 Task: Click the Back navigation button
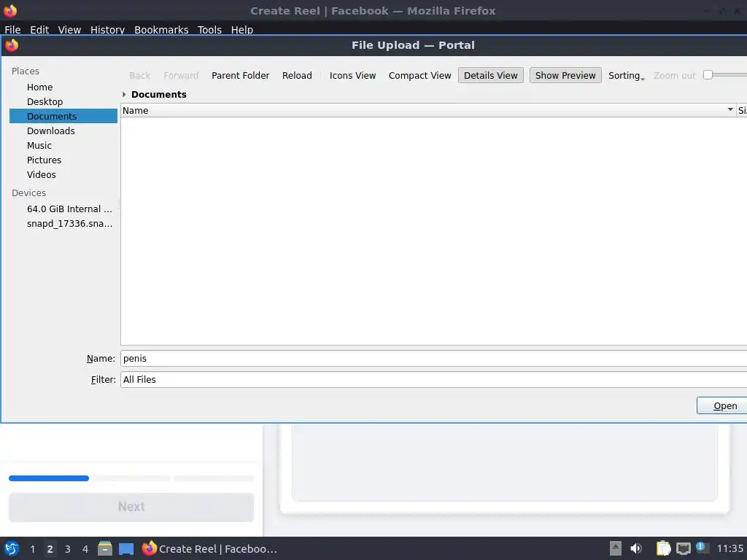[139, 75]
